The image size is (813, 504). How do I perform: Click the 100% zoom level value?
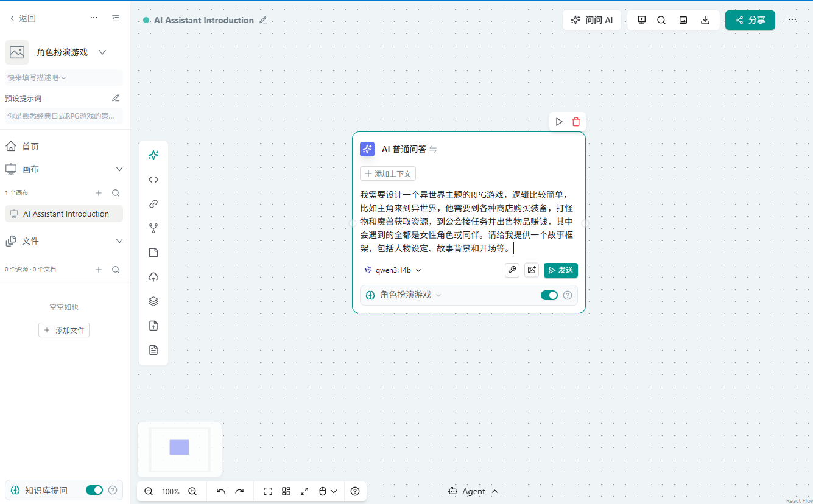point(171,491)
